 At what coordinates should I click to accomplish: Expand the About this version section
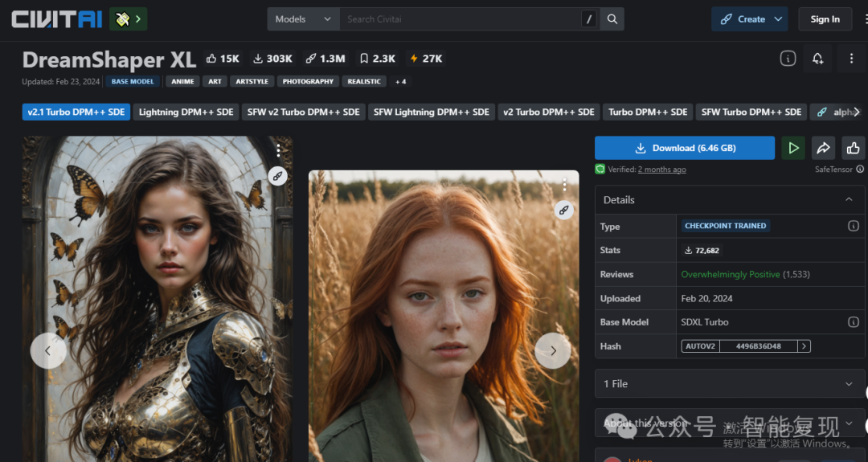tap(730, 423)
